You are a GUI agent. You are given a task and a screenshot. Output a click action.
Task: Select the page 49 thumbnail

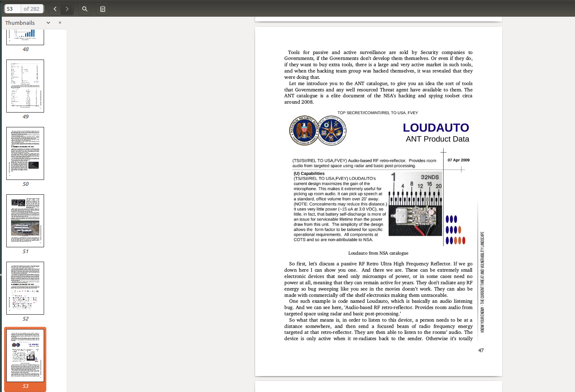25,86
